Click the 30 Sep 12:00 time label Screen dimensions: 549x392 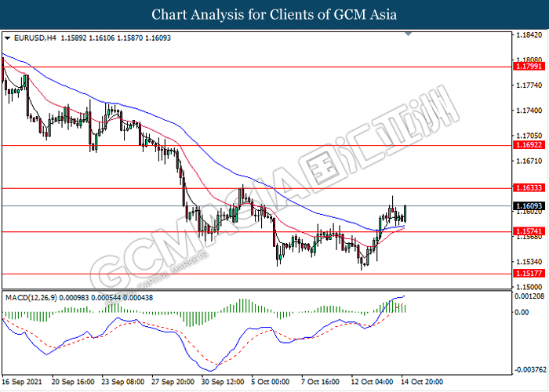223,382
